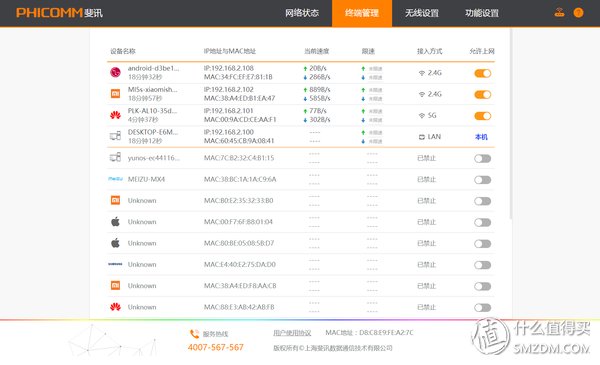
Task: Select the android-d3be1 device name
Action: (x=153, y=68)
